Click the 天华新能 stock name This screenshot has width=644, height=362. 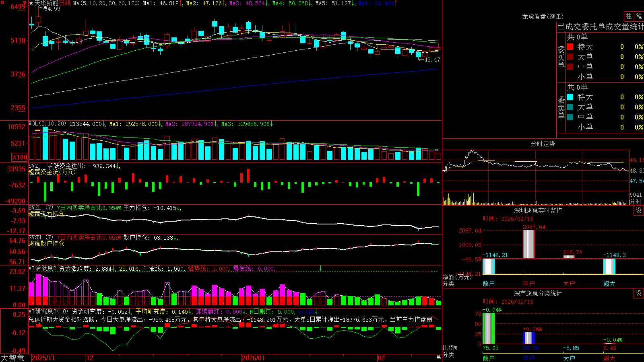[46, 3]
